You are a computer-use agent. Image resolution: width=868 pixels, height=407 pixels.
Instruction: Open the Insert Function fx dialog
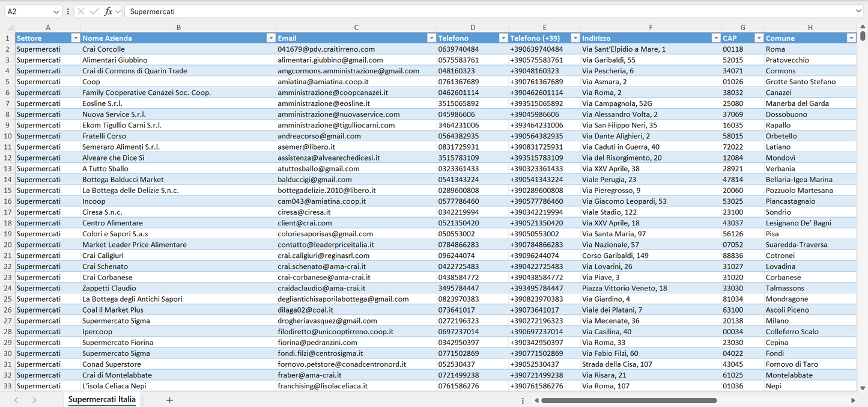click(108, 11)
